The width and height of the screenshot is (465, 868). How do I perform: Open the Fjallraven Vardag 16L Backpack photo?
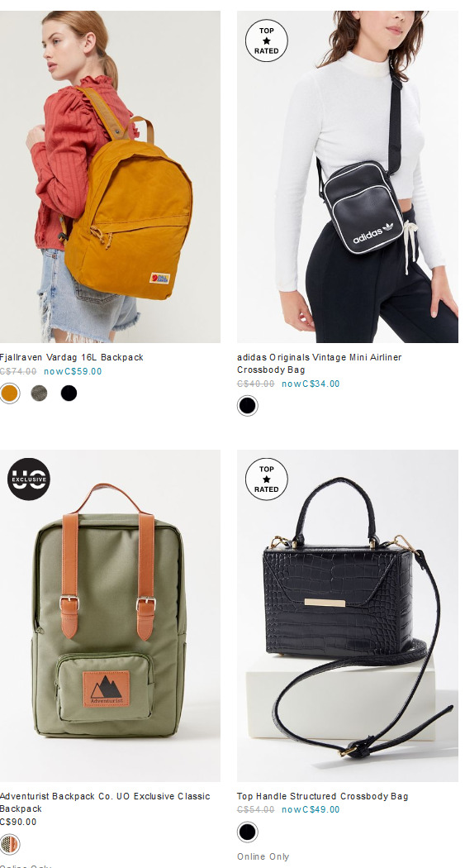pyautogui.click(x=110, y=177)
